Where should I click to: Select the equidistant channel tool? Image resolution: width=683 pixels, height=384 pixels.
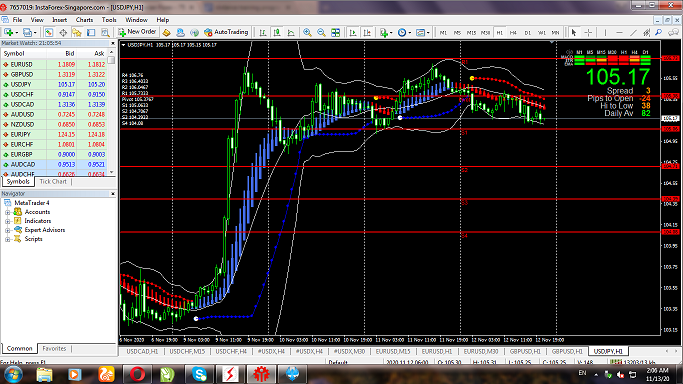pos(646,32)
